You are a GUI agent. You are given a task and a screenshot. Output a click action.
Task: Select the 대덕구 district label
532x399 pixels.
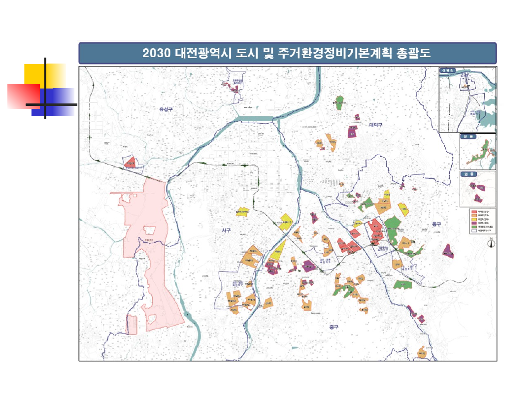375,125
